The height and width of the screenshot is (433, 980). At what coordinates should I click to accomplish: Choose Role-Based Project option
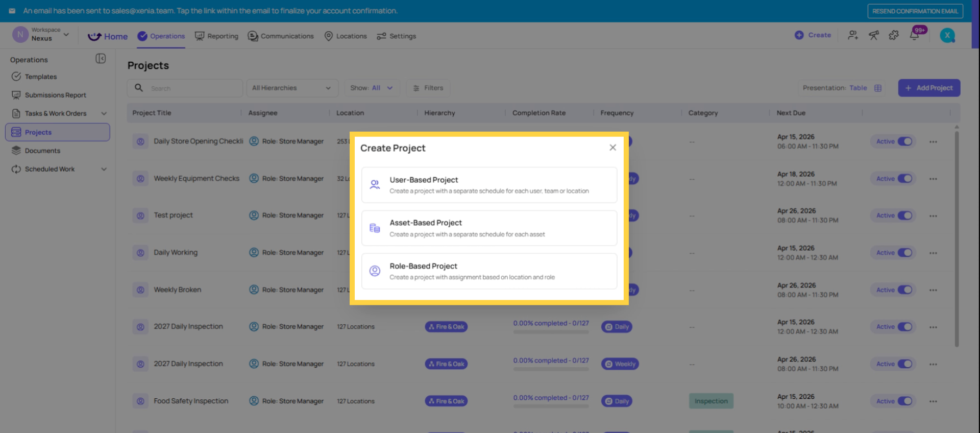[489, 271]
